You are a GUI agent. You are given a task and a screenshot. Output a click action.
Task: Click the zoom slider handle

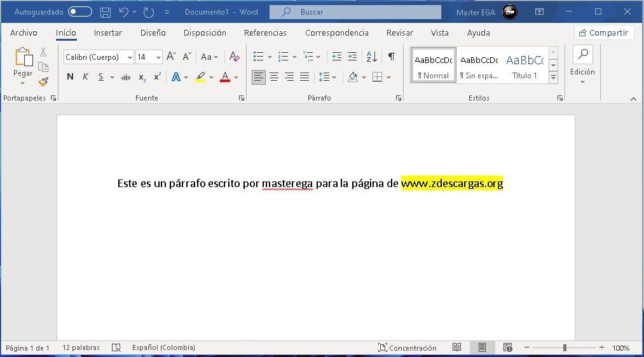[x=565, y=348]
